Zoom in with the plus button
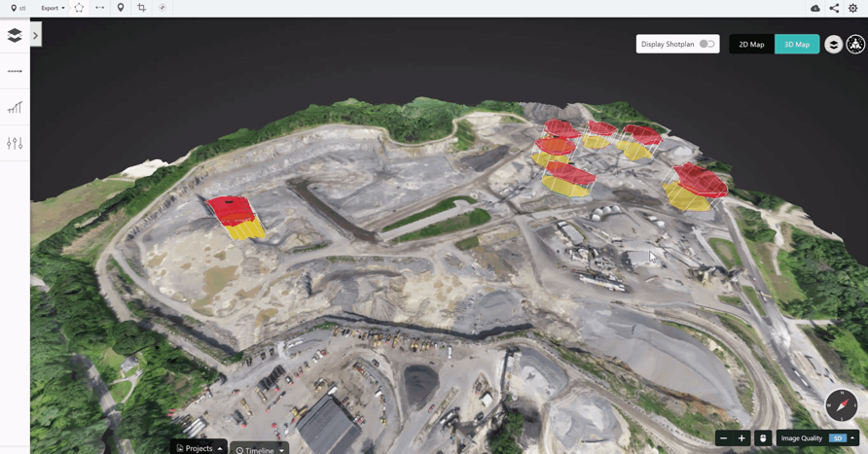868x454 pixels. pyautogui.click(x=741, y=438)
